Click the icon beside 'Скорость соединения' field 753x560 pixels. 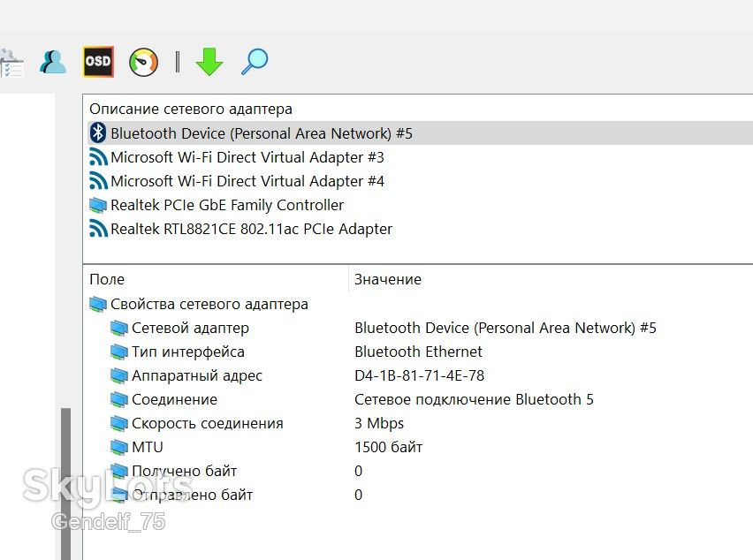tap(119, 423)
